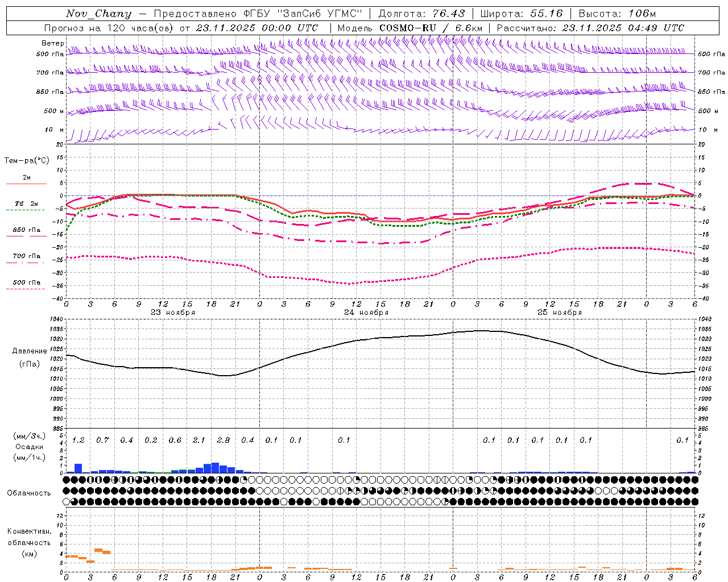This screenshot has height=582, width=728.
Task: Select the 850 гПа temperature legend entry
Action: pos(27,230)
